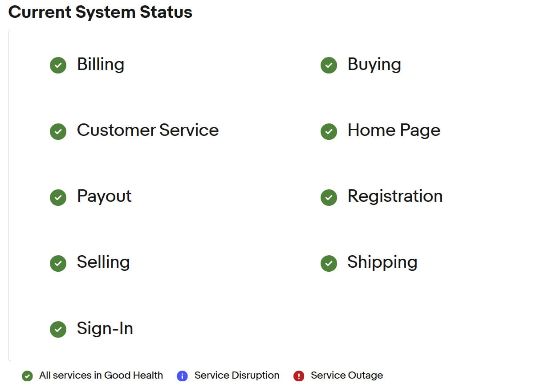Click the green check icon beside Buying
Viewport: 549px width, 392px height.
329,65
